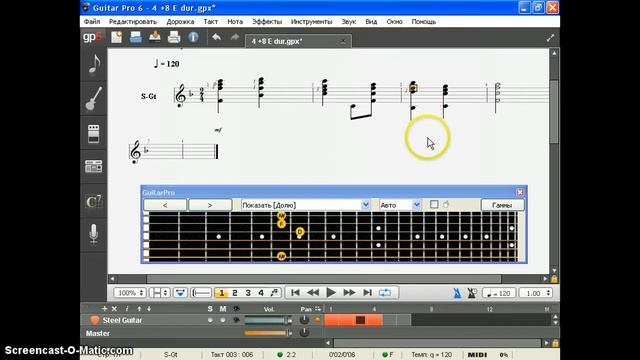Jump to first bar button
This screenshot has width=640, height=360.
[x=296, y=293]
